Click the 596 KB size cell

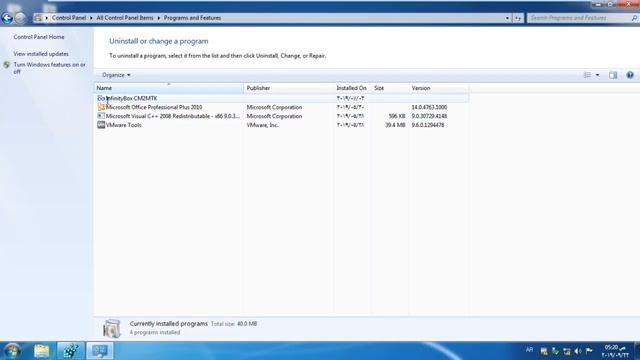(x=397, y=116)
